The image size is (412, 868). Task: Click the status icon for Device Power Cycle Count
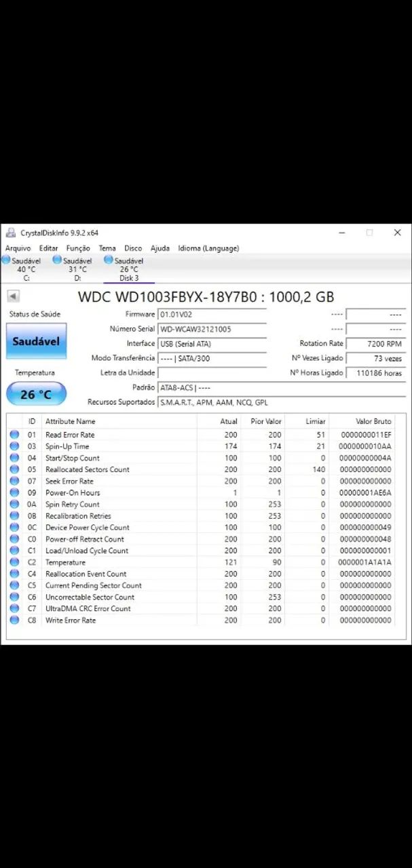14,527
